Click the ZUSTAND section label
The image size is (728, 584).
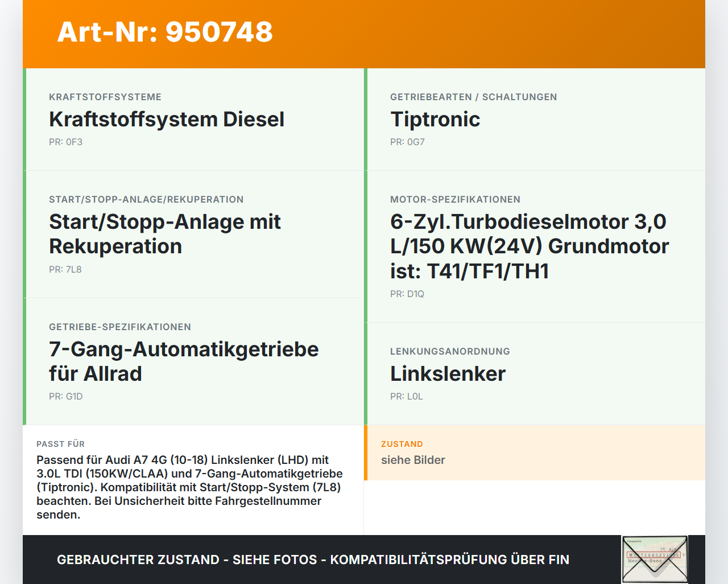(x=402, y=444)
